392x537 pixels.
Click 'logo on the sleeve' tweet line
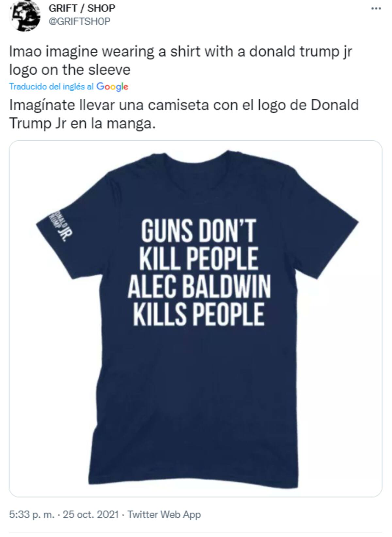pos(70,70)
